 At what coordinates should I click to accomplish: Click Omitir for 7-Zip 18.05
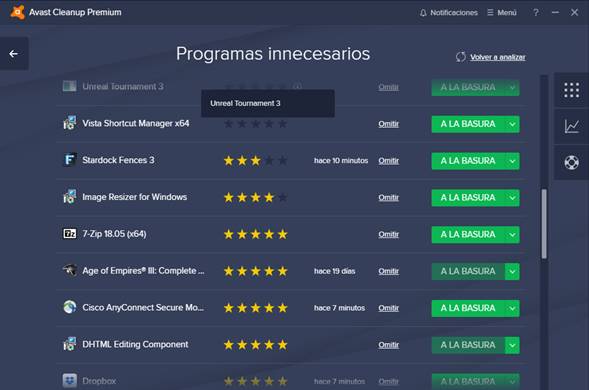tap(388, 234)
